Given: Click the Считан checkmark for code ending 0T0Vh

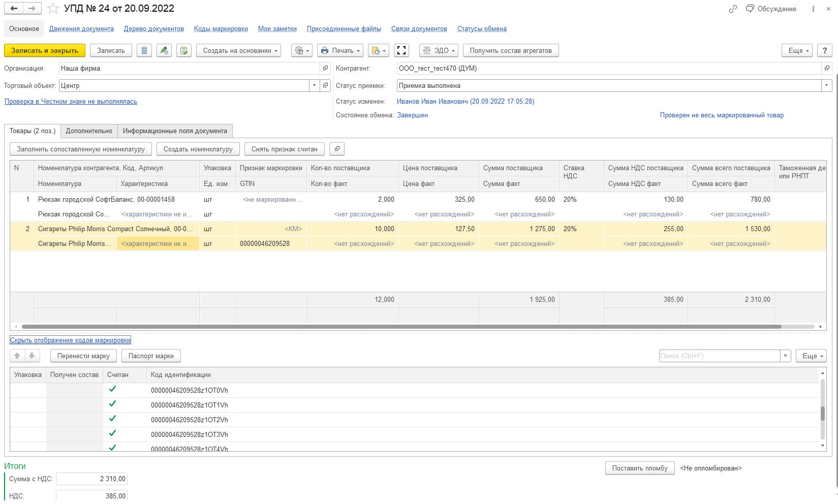Looking at the screenshot, I should click(113, 389).
